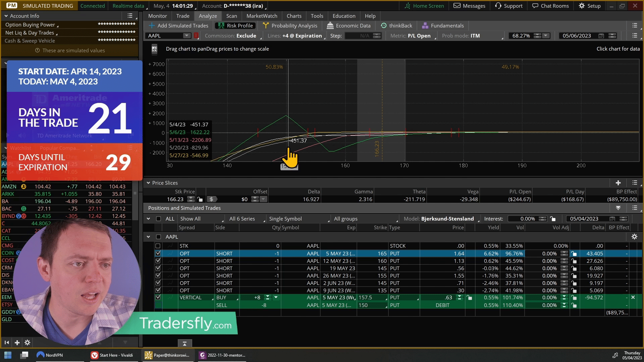Switch to the Trade tab
This screenshot has width=644, height=362.
point(183,16)
